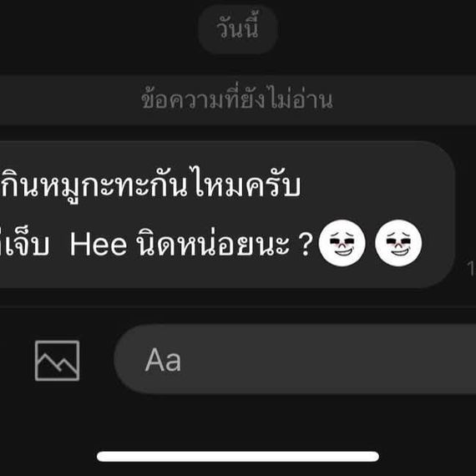Tap the นิดหน่อยนะ text in bubble
Image resolution: width=476 pixels, height=476 pixels.
point(213,243)
